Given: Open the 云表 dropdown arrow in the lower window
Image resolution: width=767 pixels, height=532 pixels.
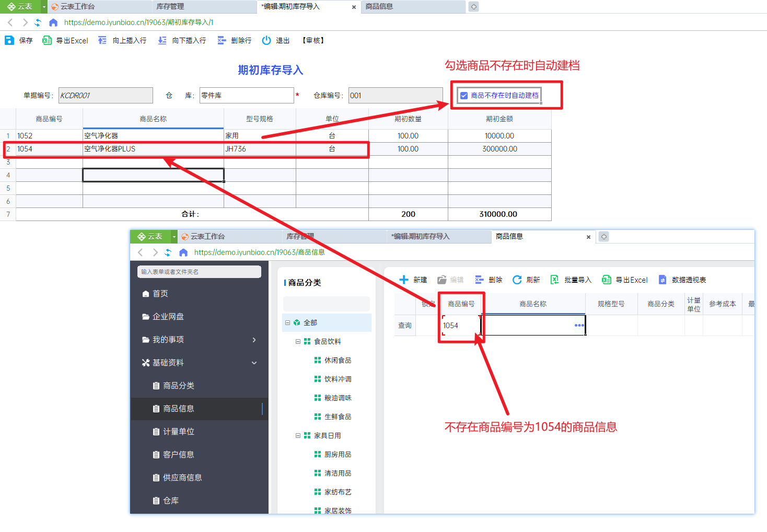Looking at the screenshot, I should click(x=174, y=237).
